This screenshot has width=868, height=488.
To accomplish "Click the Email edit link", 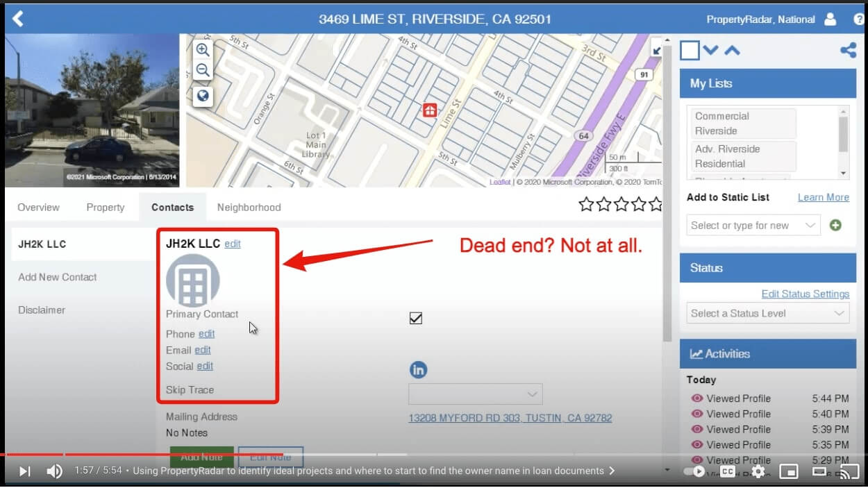I will point(203,350).
